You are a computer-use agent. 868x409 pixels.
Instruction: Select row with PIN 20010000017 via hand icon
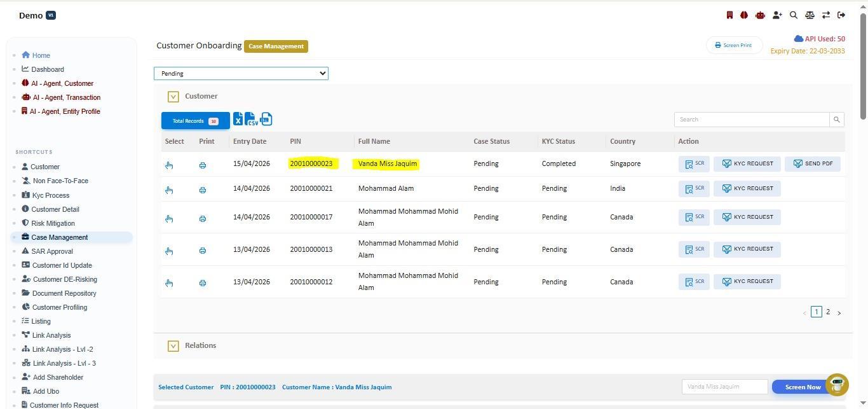tap(169, 219)
